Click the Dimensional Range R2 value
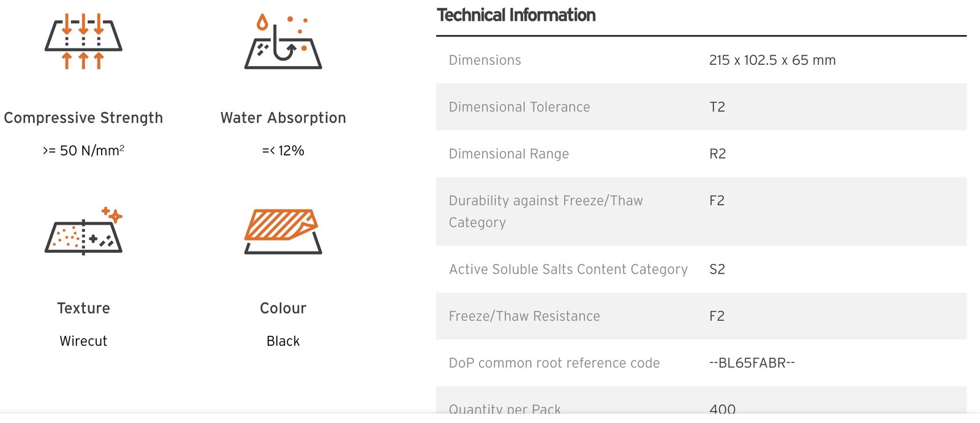Viewport: 980px width, 423px height. point(717,154)
